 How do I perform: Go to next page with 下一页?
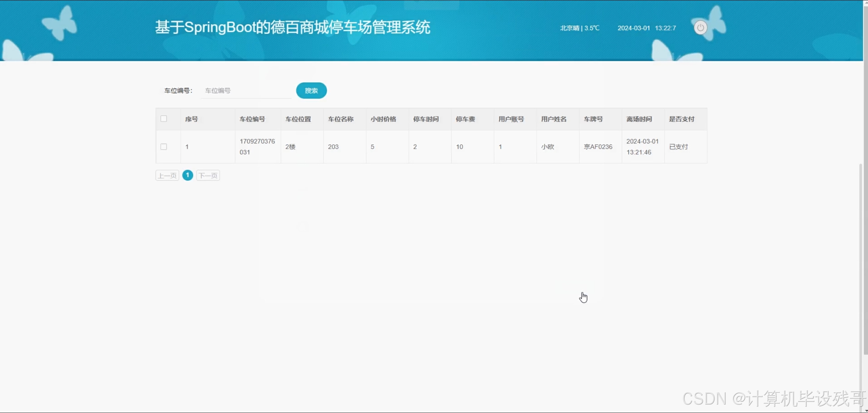(x=208, y=175)
